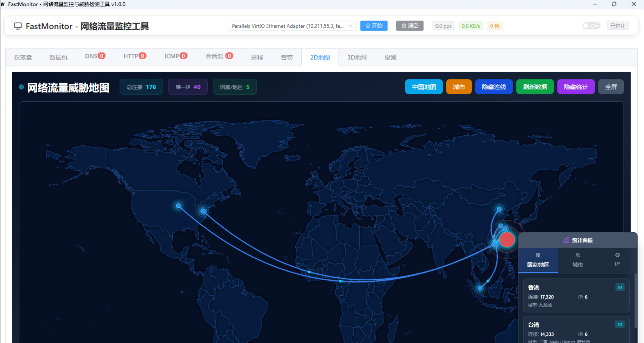Image resolution: width=644 pixels, height=343 pixels.
Task: Click the 刷新数据 button
Action: (535, 87)
